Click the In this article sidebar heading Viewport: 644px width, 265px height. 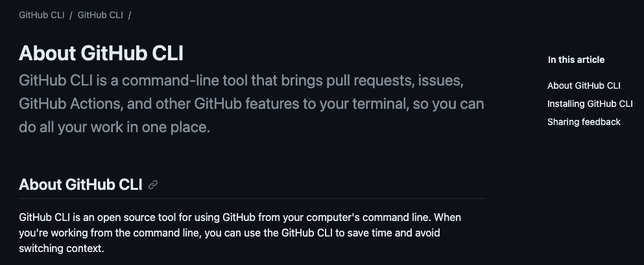pos(576,60)
